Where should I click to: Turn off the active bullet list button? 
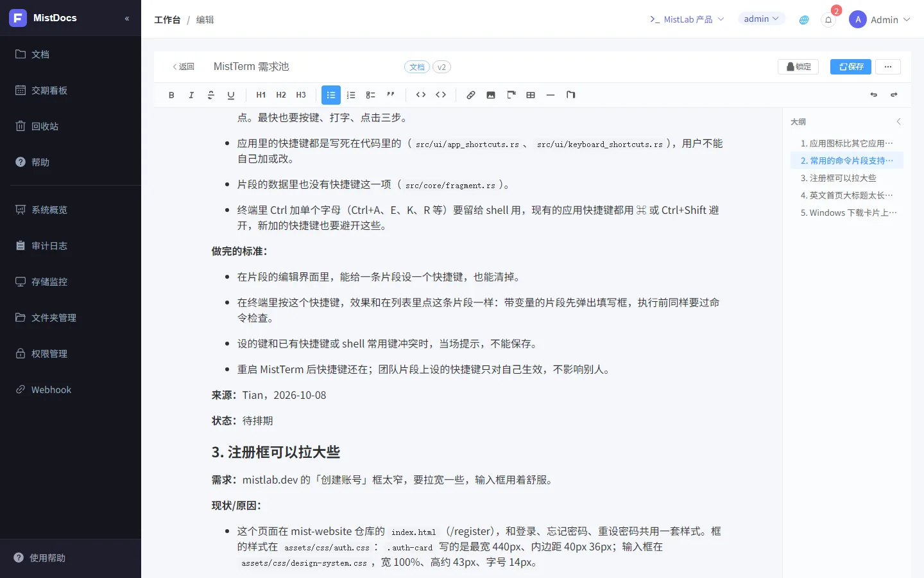click(x=331, y=95)
